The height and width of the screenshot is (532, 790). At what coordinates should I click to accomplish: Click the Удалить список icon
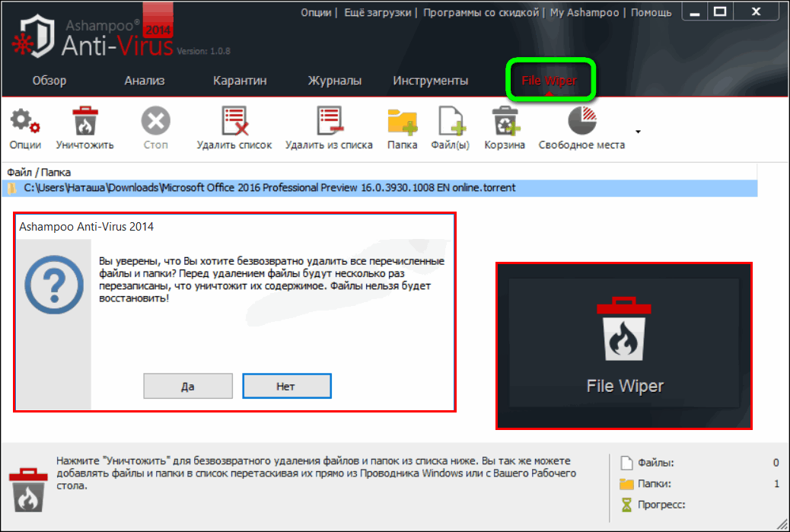(234, 121)
